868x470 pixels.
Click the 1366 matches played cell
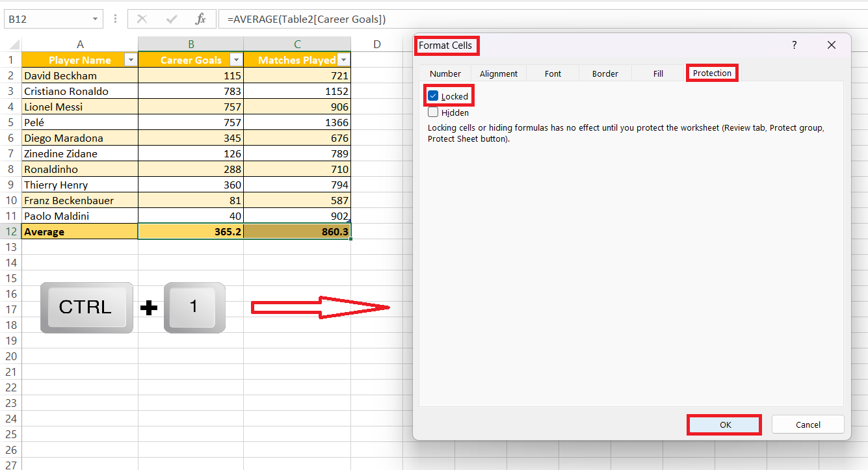pyautogui.click(x=297, y=122)
